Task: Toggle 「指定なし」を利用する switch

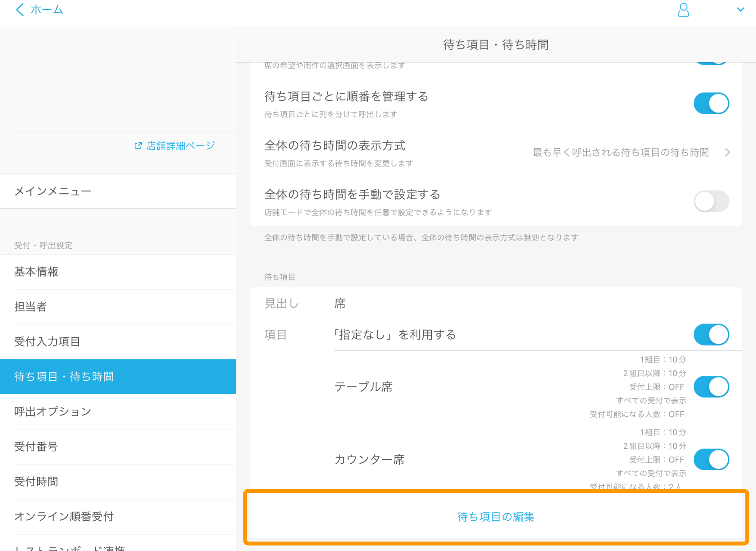Action: point(711,335)
